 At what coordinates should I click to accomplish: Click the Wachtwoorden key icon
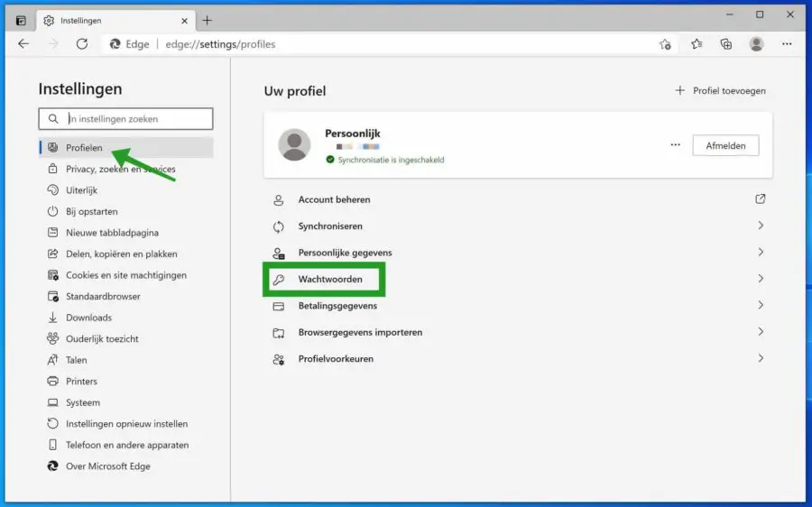pyautogui.click(x=279, y=280)
